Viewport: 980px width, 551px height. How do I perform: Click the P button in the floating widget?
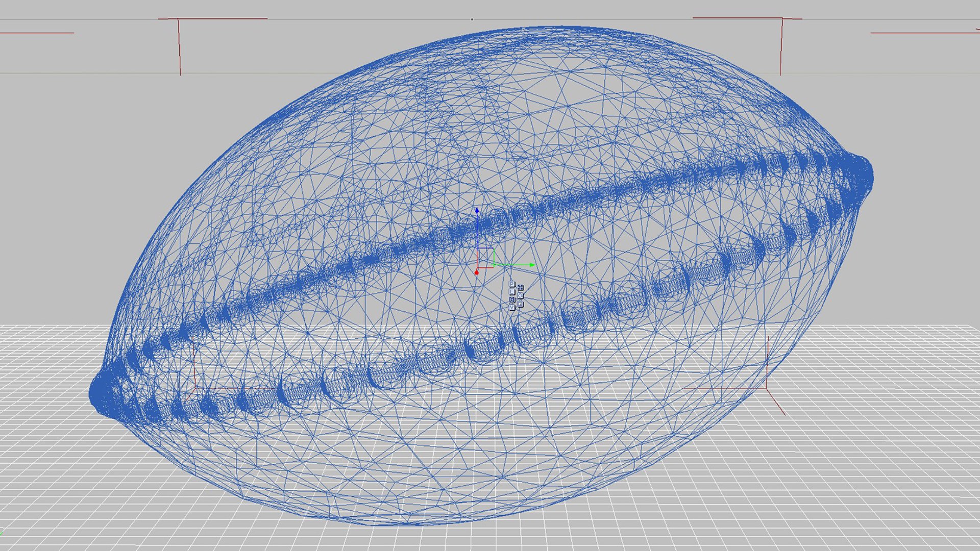(x=512, y=284)
